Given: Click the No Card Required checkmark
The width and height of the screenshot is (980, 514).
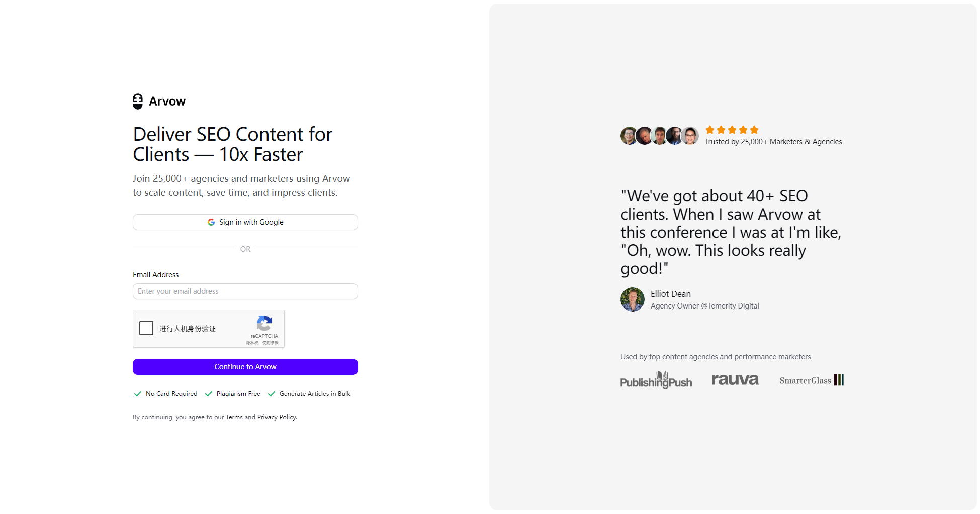Looking at the screenshot, I should click(x=138, y=394).
